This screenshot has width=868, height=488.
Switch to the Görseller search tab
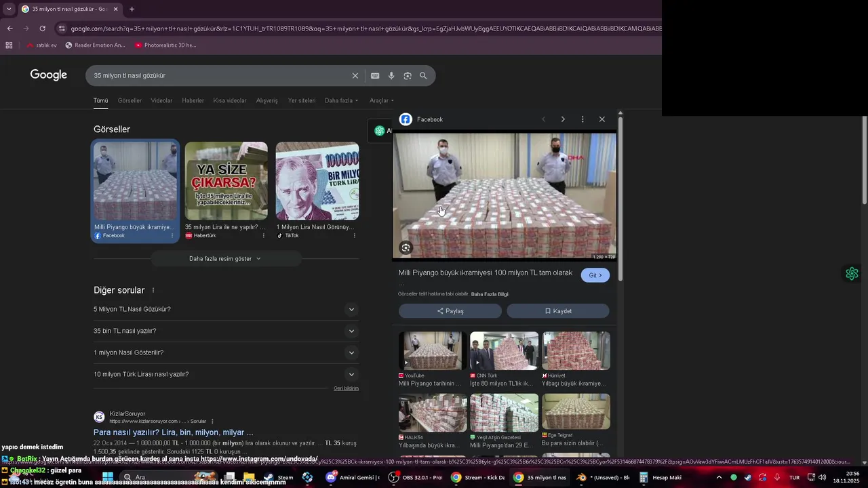(x=130, y=100)
